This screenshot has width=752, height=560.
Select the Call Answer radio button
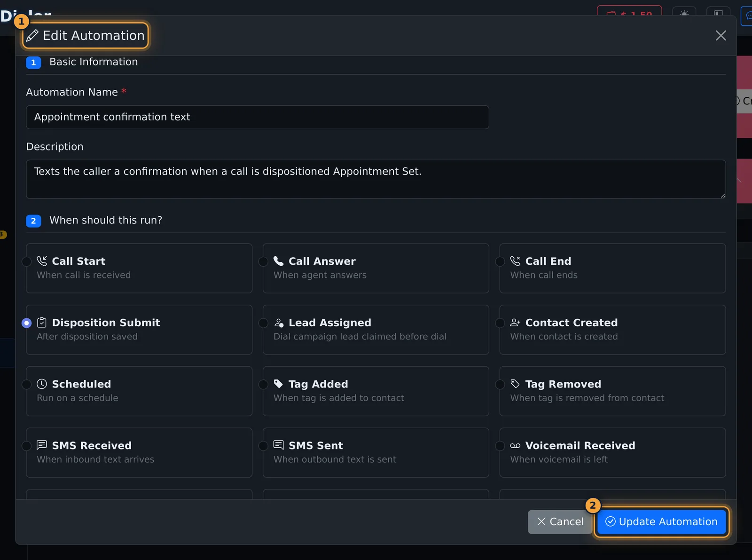point(264,261)
